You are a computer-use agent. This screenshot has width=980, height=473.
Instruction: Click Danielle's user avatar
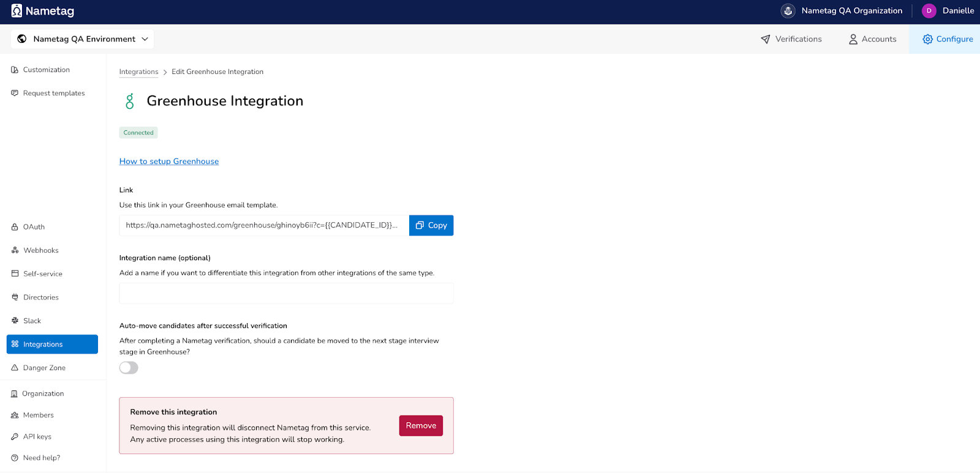(x=929, y=11)
